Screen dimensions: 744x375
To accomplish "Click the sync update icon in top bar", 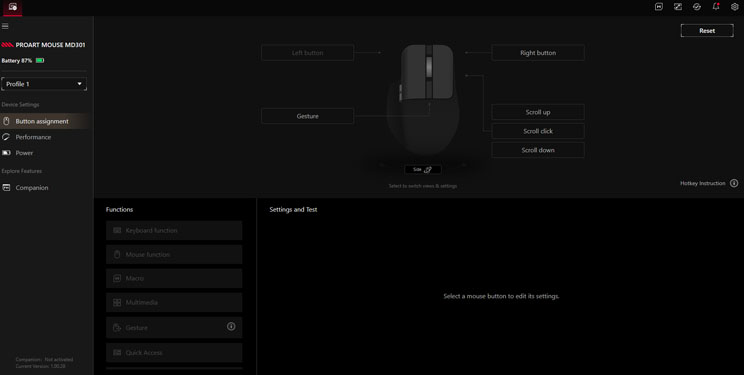I will [x=697, y=7].
